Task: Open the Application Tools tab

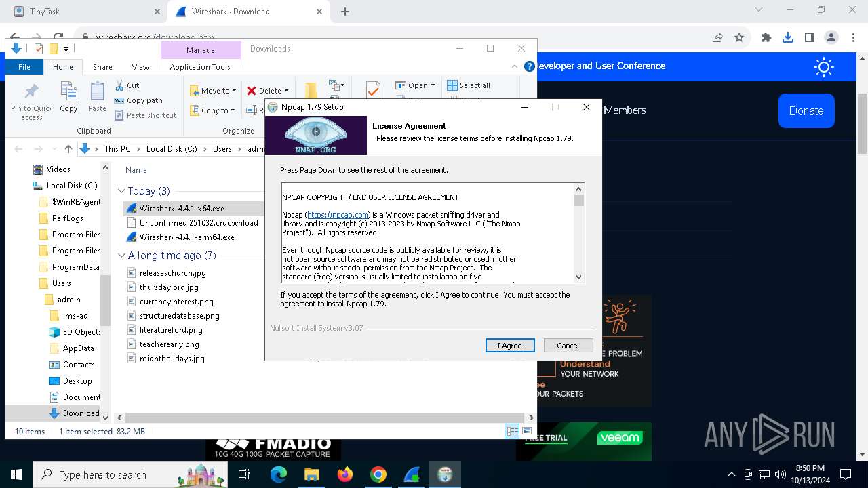Action: [200, 67]
